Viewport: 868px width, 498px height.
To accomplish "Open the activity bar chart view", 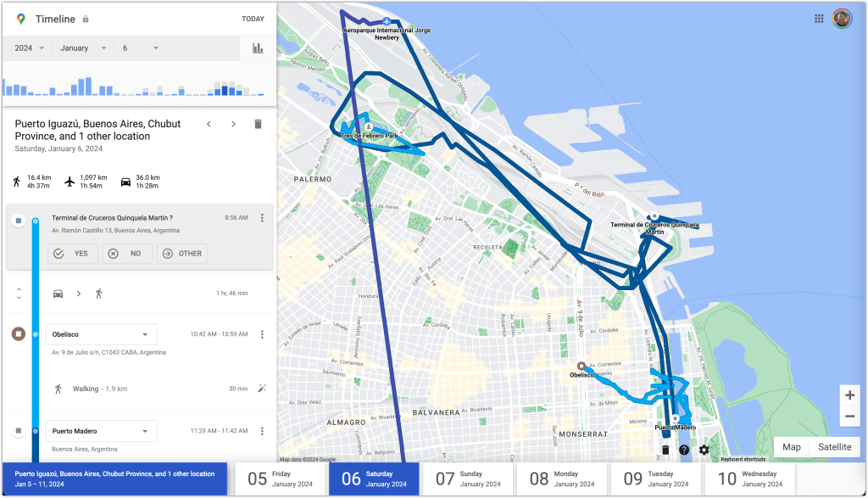I will [257, 48].
